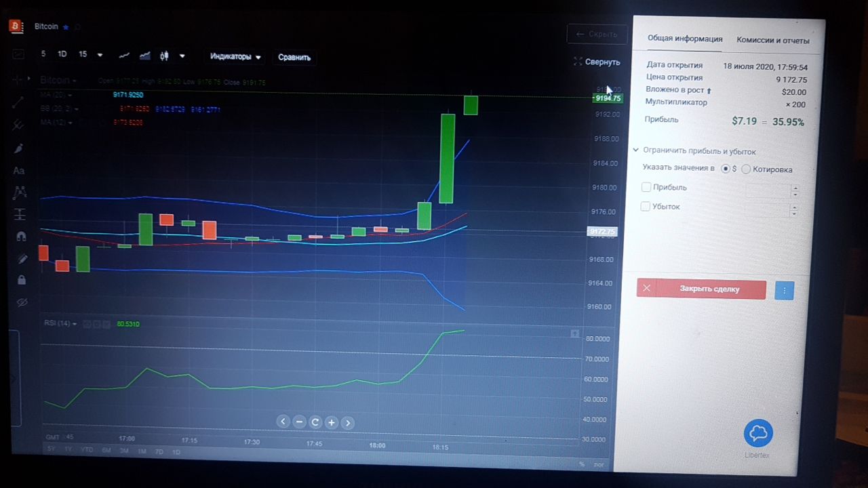Image resolution: width=868 pixels, height=488 pixels.
Task: Select the Aa text annotation tool
Action: tap(19, 171)
